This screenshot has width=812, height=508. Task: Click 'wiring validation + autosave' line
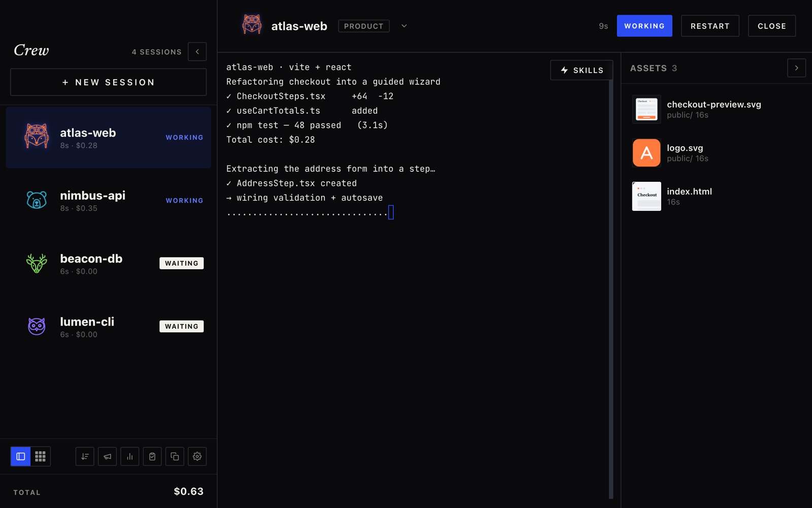(304, 198)
